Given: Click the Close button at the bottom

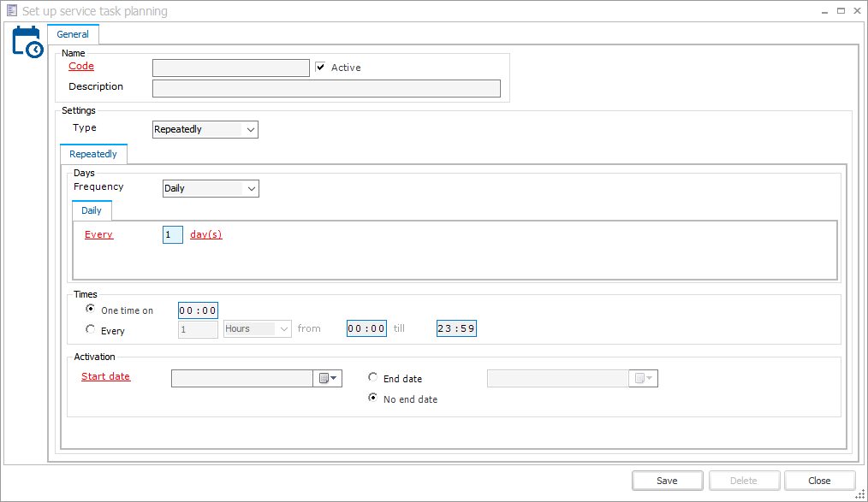Looking at the screenshot, I should (x=819, y=481).
